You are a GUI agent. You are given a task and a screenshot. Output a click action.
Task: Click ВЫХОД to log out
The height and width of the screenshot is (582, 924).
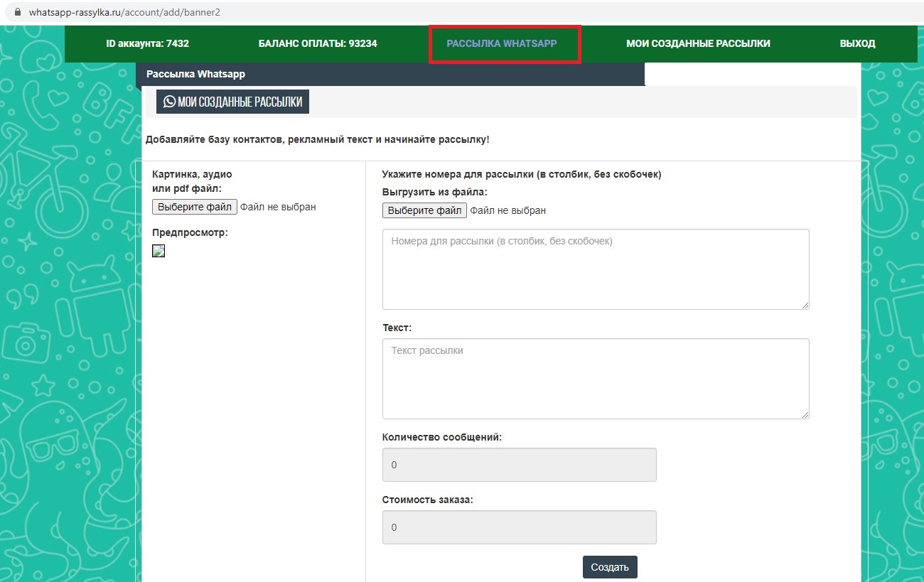point(857,43)
